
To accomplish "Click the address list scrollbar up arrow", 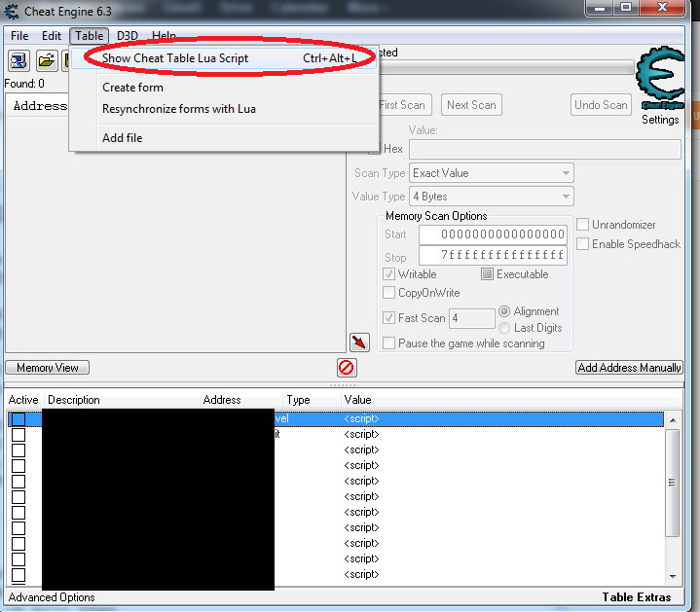I will tap(673, 419).
